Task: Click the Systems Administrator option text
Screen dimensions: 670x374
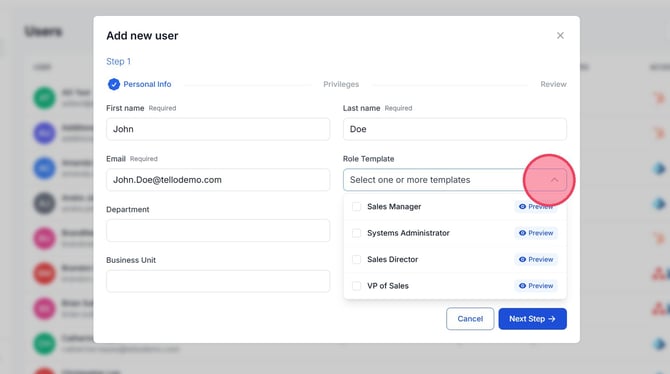Action: click(408, 233)
